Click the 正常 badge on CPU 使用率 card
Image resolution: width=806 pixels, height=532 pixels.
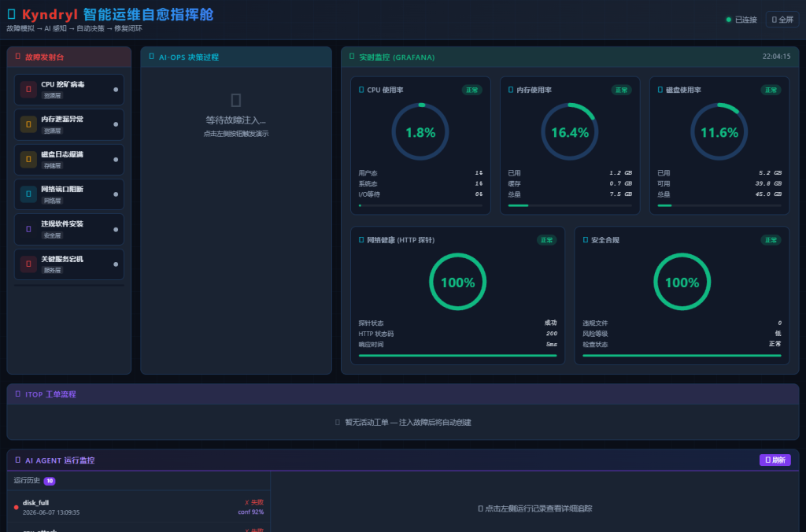[x=472, y=90]
